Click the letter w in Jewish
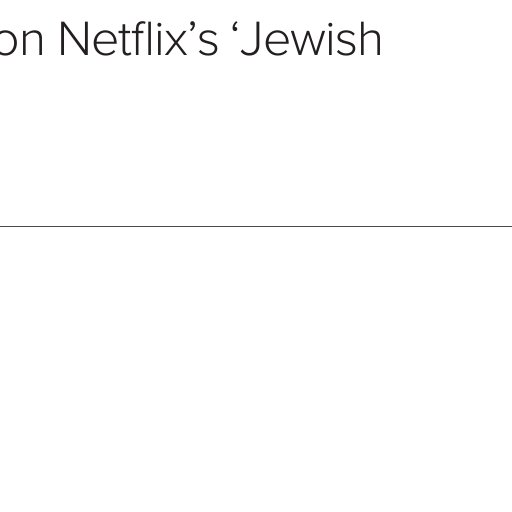Screen dimensions: 512x512 (308, 43)
